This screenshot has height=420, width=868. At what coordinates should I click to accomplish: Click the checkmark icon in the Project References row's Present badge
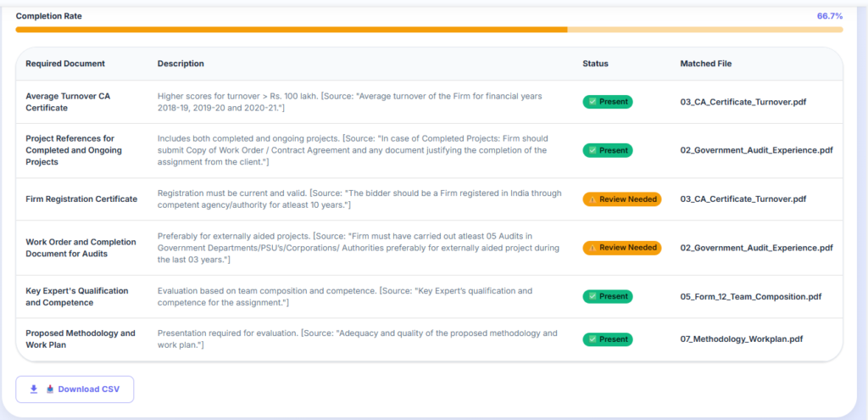pos(593,150)
